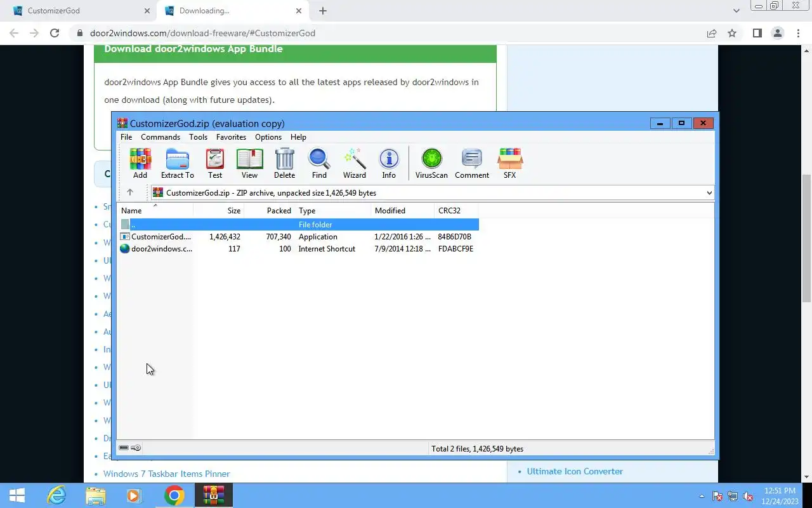Select the Delete trash can icon
Image resolution: width=812 pixels, height=508 pixels.
pyautogui.click(x=284, y=163)
